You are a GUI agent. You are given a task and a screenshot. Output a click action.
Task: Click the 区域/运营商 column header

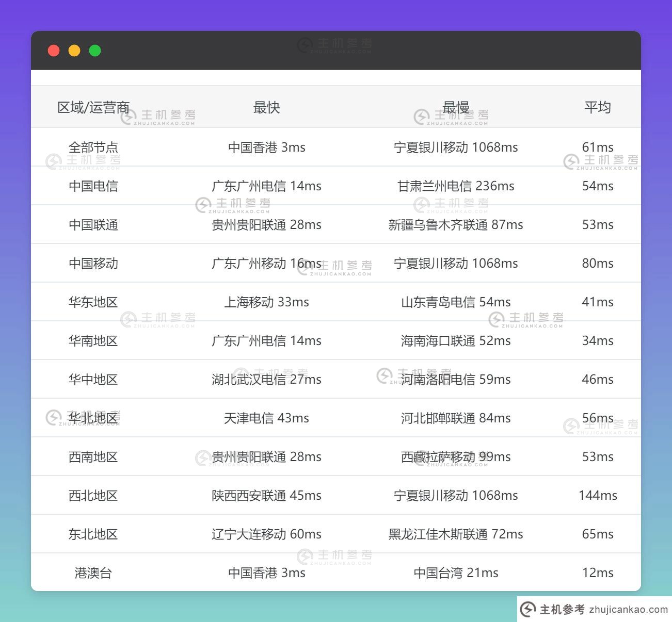point(93,108)
